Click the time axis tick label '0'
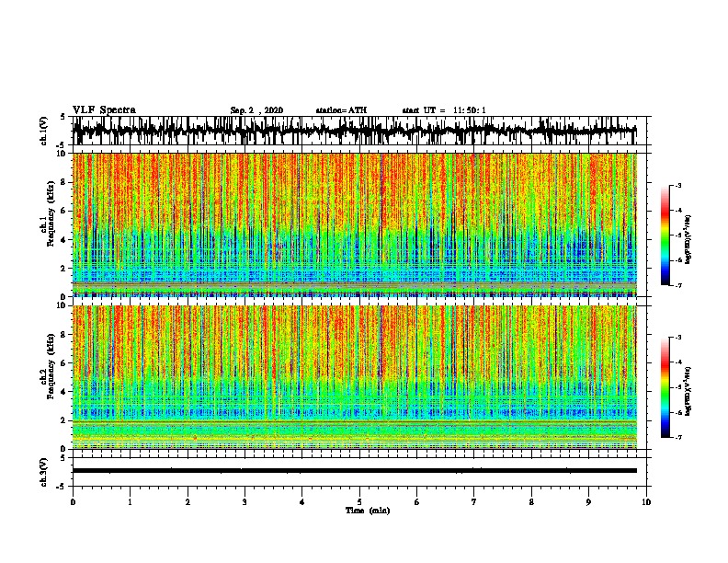 click(73, 502)
